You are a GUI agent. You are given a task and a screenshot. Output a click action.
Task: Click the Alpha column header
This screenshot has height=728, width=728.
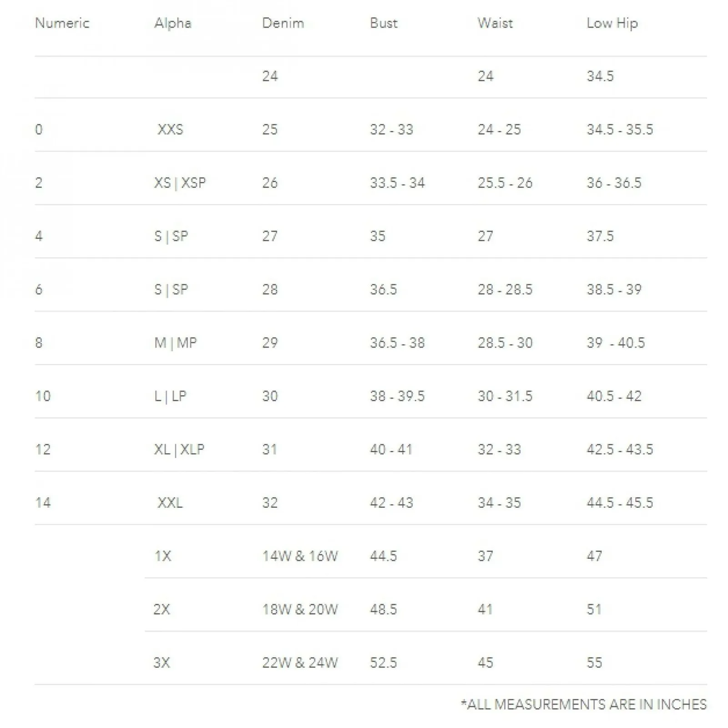pos(173,24)
